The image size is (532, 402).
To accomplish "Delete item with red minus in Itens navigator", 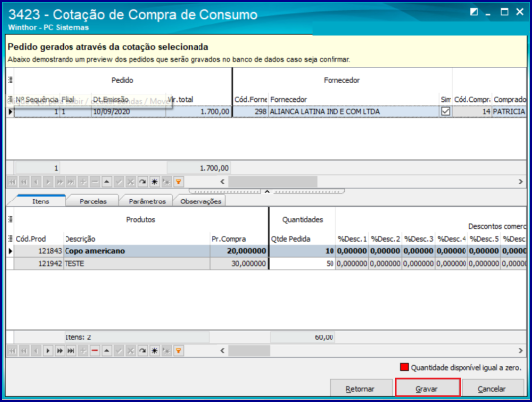I will pos(95,350).
